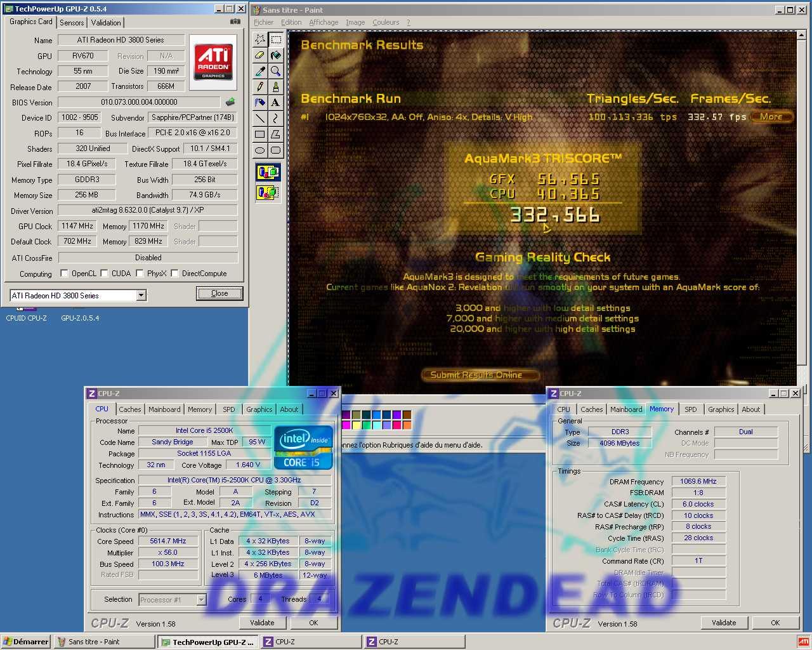Choose transparent selection mode option in Paint
812x650 pixels.
[268, 192]
